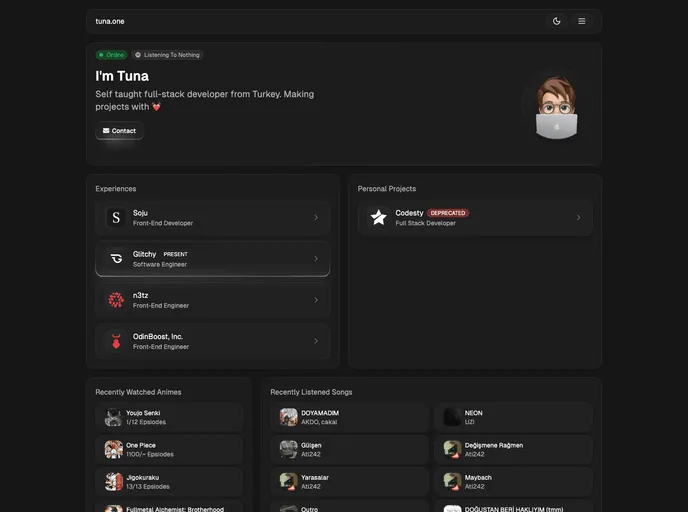Click Tuna's memoji avatar image
The width and height of the screenshot is (688, 512).
tap(556, 107)
